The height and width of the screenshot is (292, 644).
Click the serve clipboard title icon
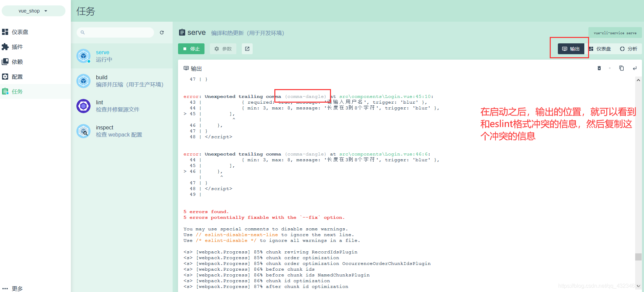182,32
